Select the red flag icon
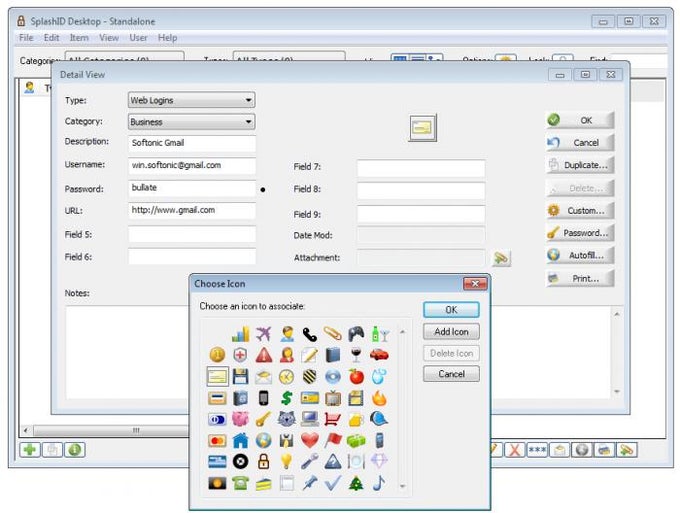Image resolution: width=680 pixels, height=513 pixels. point(333,441)
